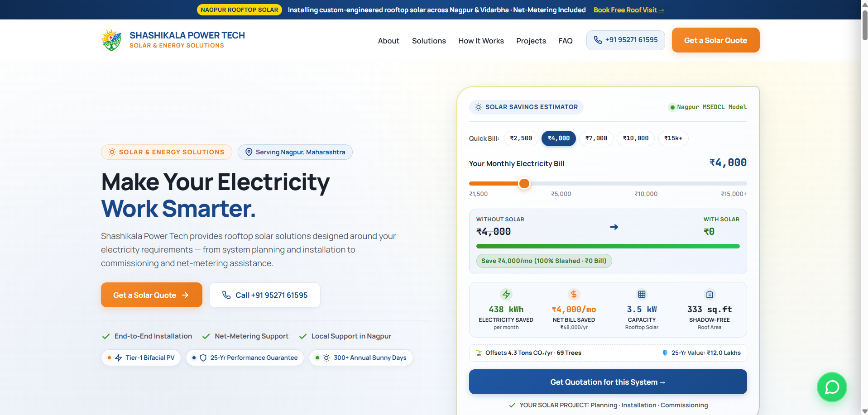Click the Nagpur MSEDCL Model label
Screen dimensions: 868x415
point(708,107)
